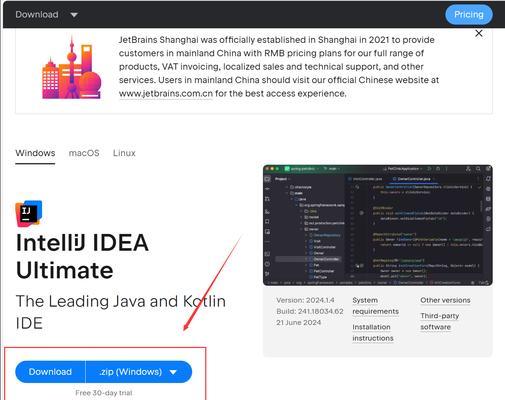Close the JetBrains Shanghai banner
Viewport: 505px width, 400px height.
pyautogui.click(x=479, y=33)
